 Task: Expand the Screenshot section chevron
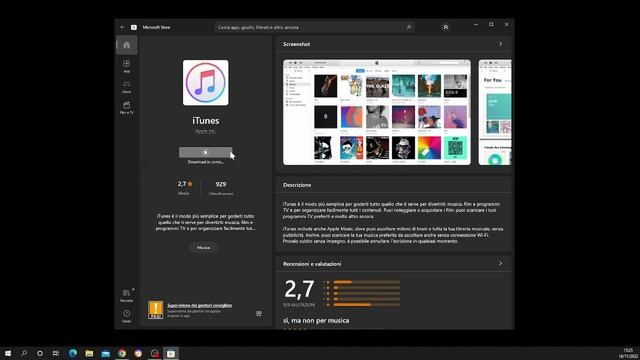tap(500, 44)
